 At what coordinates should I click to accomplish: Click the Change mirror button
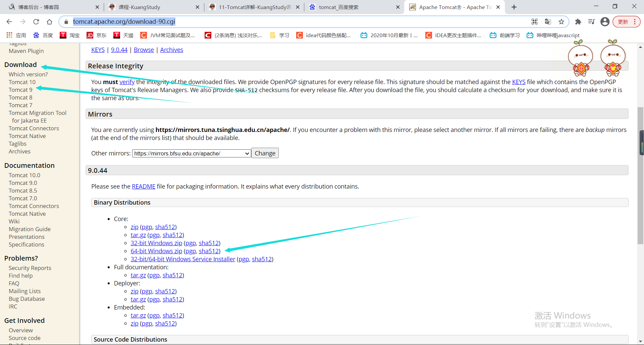[x=265, y=153]
